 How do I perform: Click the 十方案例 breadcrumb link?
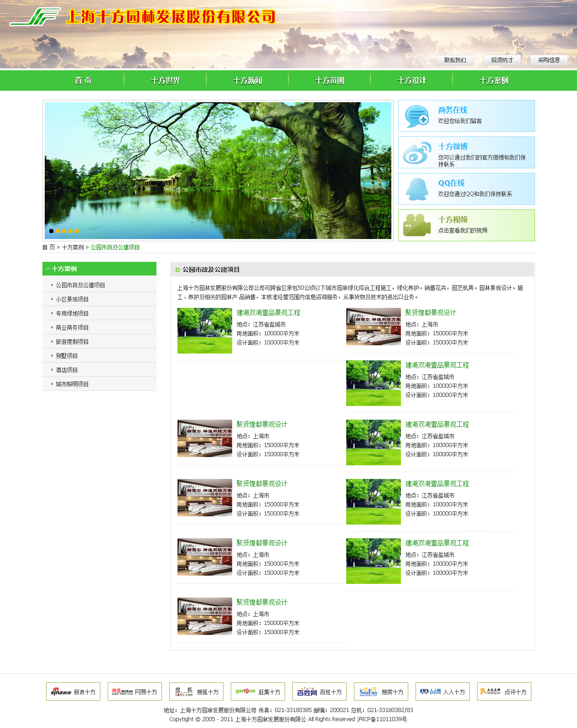coord(73,247)
